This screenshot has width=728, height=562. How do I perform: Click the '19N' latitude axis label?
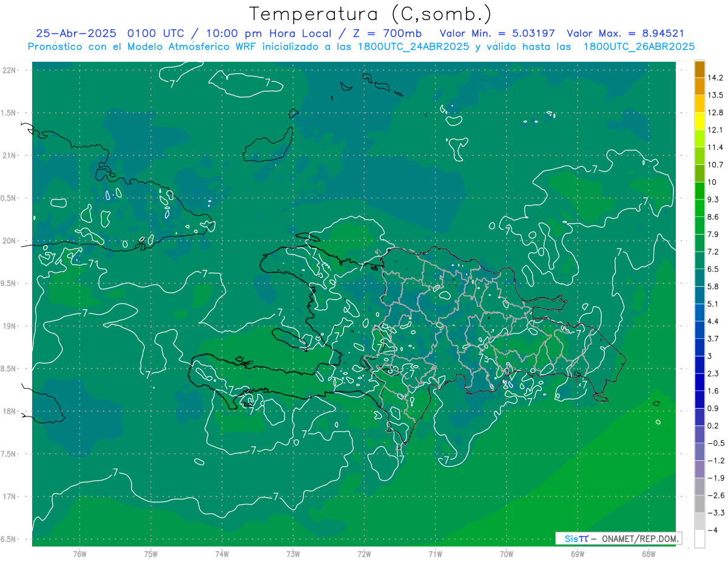tap(9, 326)
